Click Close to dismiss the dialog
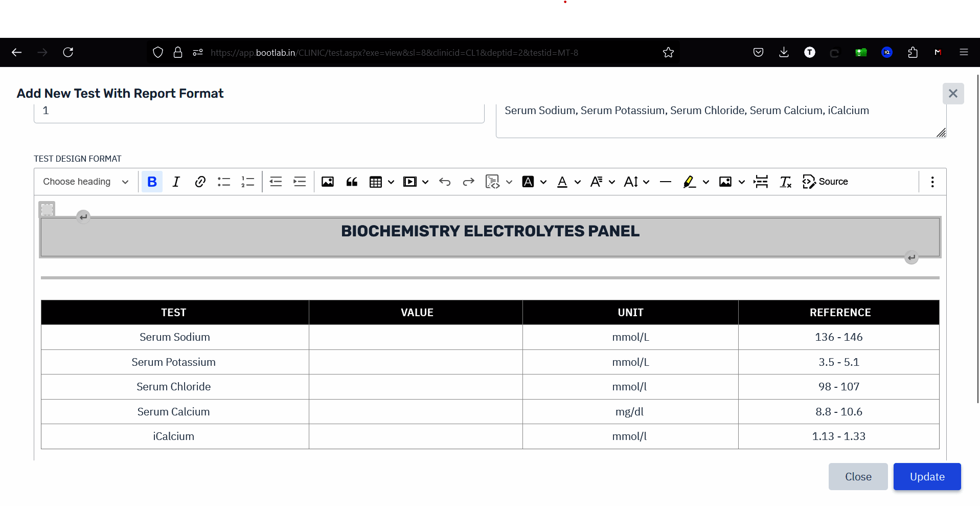The height and width of the screenshot is (506, 980). (x=858, y=476)
